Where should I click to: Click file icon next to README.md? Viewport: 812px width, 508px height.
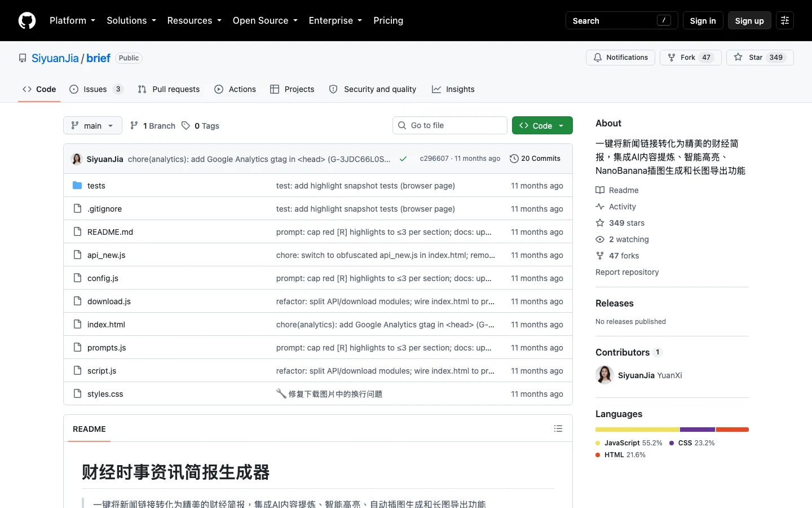click(x=77, y=232)
